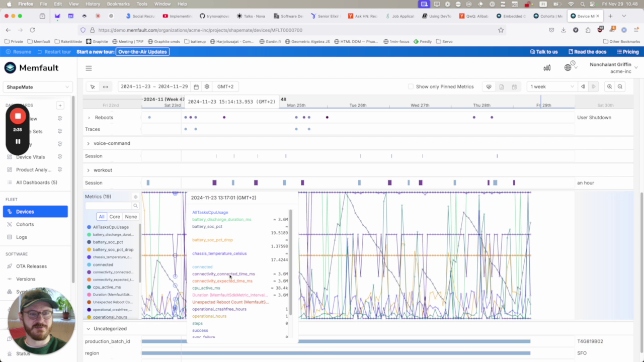Select the Core metrics filter tab

[x=115, y=217]
